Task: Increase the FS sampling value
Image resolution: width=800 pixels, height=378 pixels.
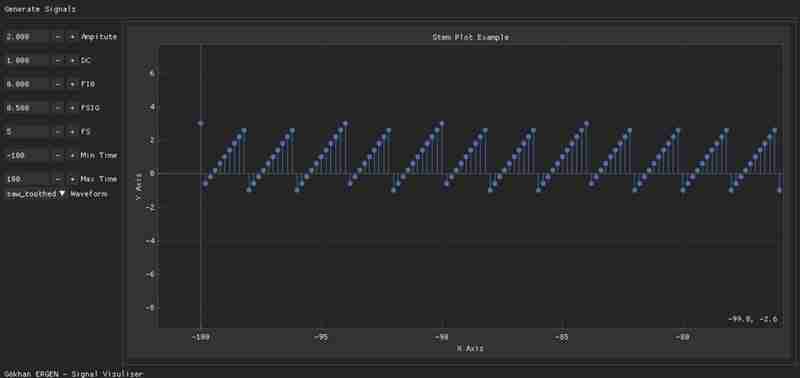Action: [x=72, y=132]
